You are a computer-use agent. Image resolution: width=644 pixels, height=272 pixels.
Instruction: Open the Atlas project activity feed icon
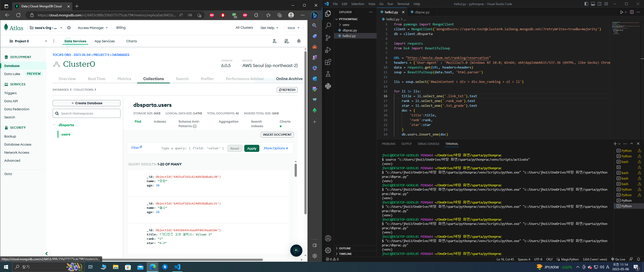click(x=287, y=41)
